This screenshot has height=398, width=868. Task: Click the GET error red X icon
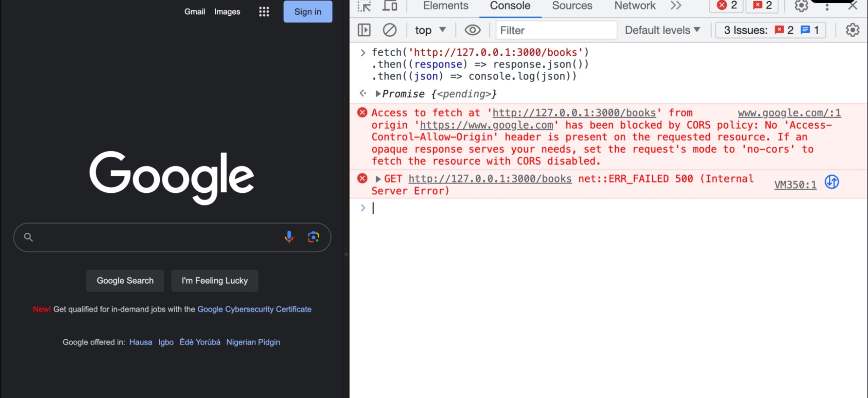click(362, 178)
